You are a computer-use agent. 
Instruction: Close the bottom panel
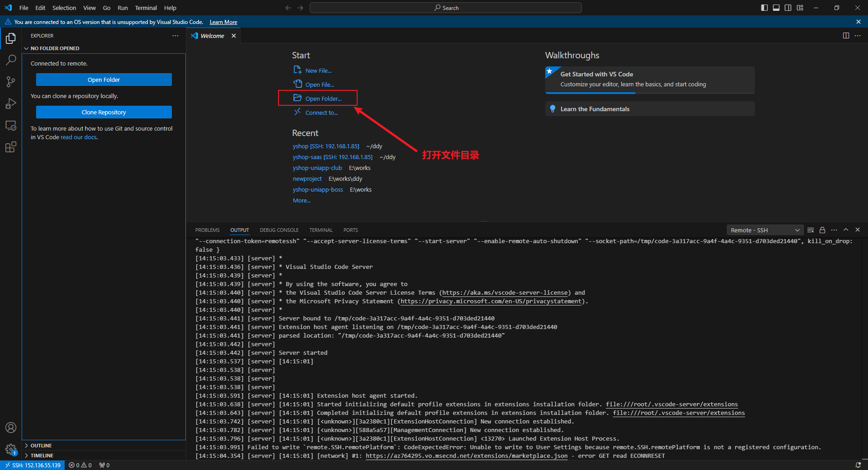tap(858, 230)
